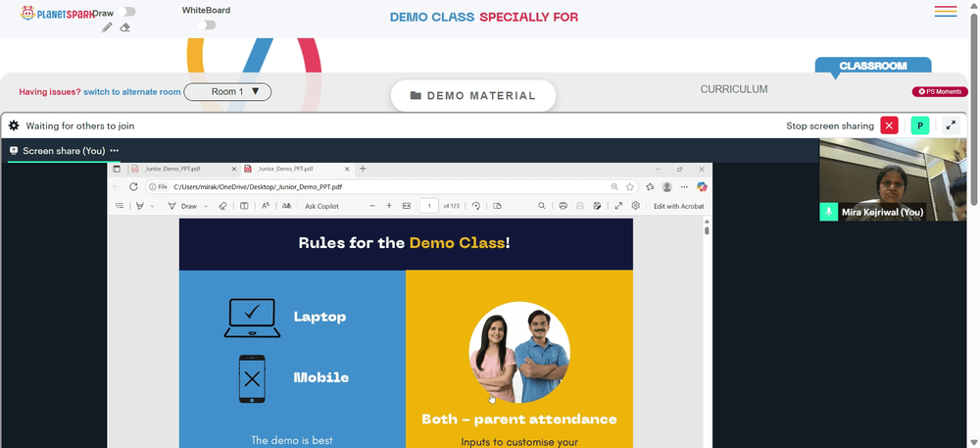This screenshot has width=980, height=448.
Task: Open Screen share three-dots options
Action: (x=115, y=151)
